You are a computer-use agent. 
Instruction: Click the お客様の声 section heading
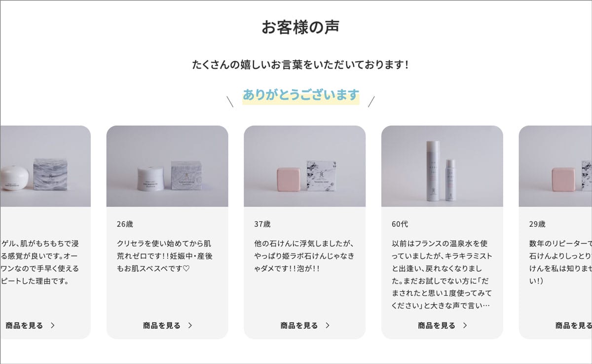300,27
